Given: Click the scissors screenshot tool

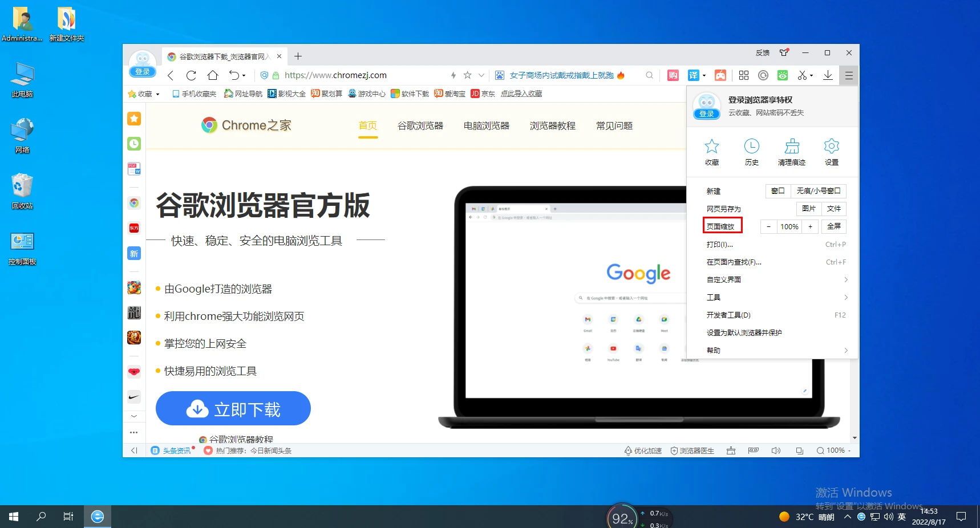Looking at the screenshot, I should [802, 75].
